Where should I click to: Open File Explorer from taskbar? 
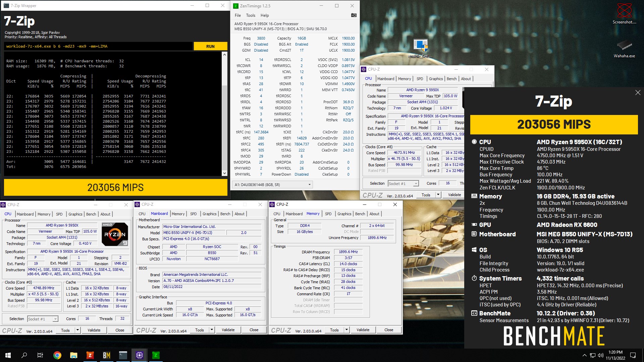[73, 355]
